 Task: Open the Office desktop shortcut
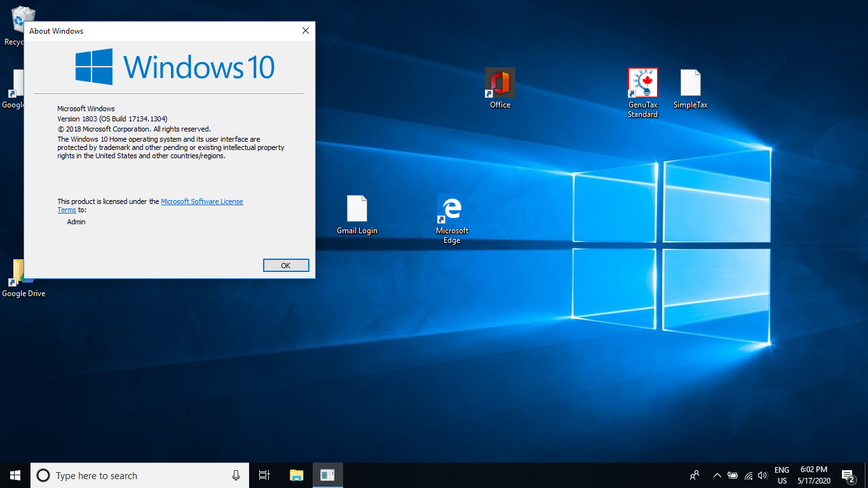coord(500,88)
